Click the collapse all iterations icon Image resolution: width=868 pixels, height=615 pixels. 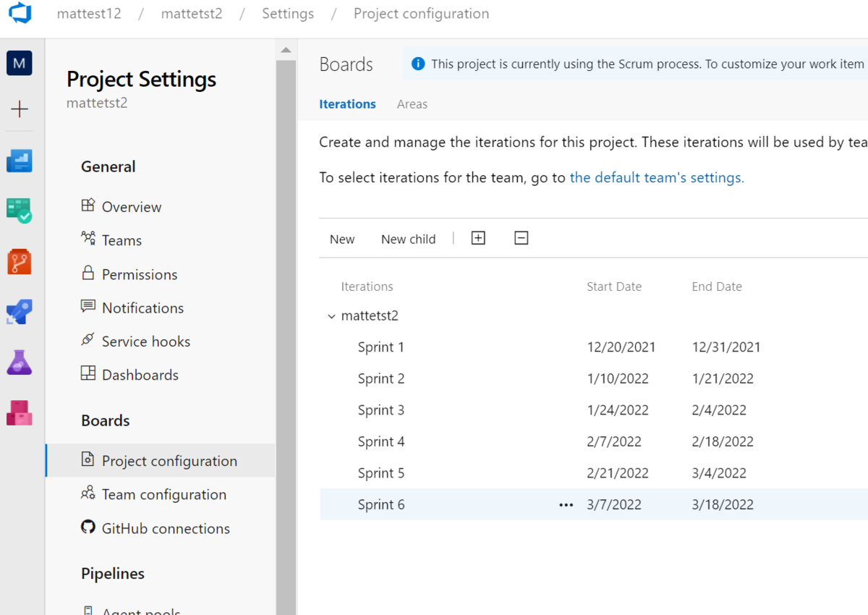[x=521, y=238]
